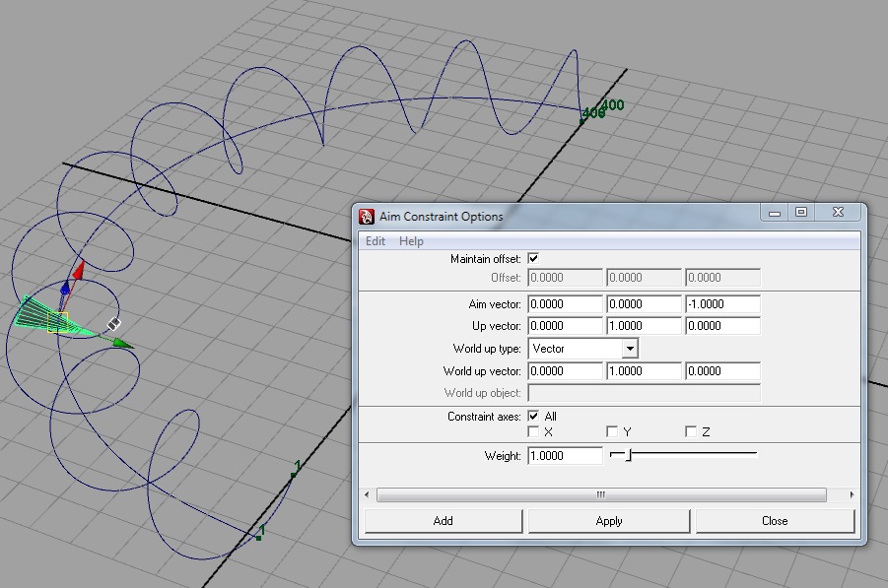The width and height of the screenshot is (888, 588).
Task: Open the Edit menu in Aim Constraint Options
Action: pyautogui.click(x=375, y=241)
